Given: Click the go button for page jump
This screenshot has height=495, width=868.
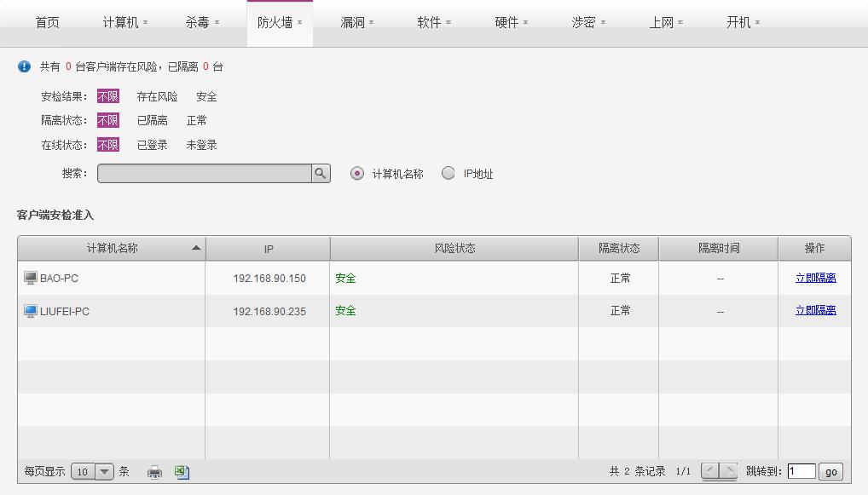Looking at the screenshot, I should [x=831, y=472].
